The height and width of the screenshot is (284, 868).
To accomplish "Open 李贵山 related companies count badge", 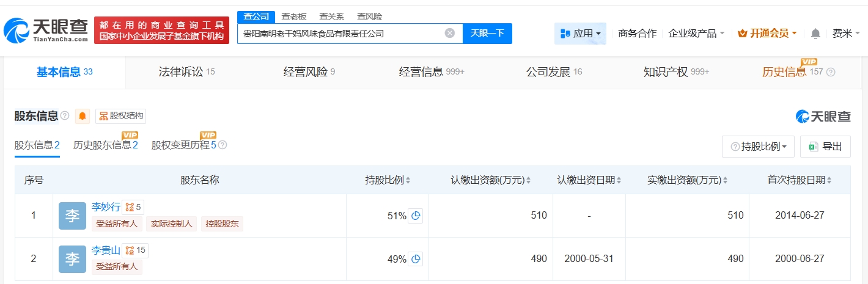I will point(135,250).
